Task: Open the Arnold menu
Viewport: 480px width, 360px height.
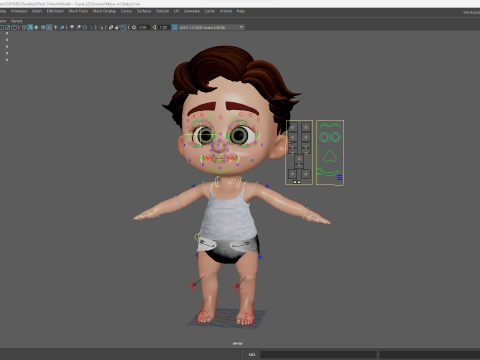Action: coord(226,11)
